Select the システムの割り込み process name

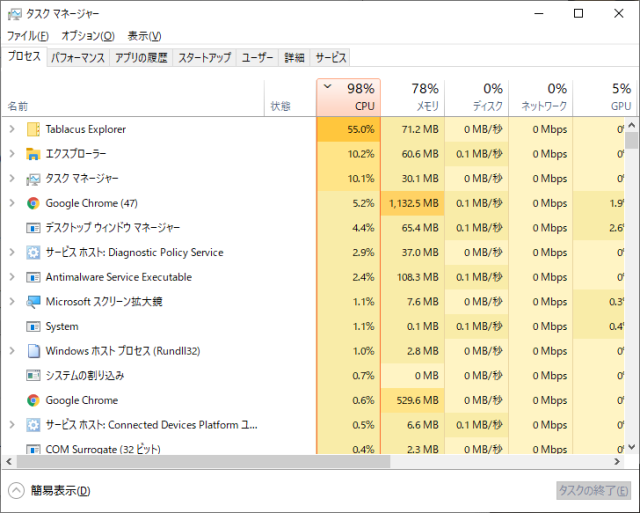(x=85, y=375)
